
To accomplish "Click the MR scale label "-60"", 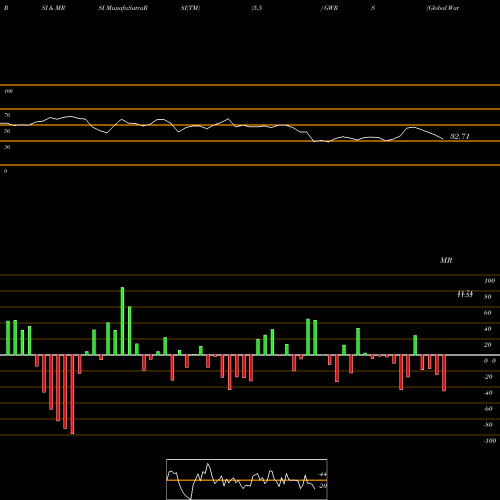I will 488,409.
